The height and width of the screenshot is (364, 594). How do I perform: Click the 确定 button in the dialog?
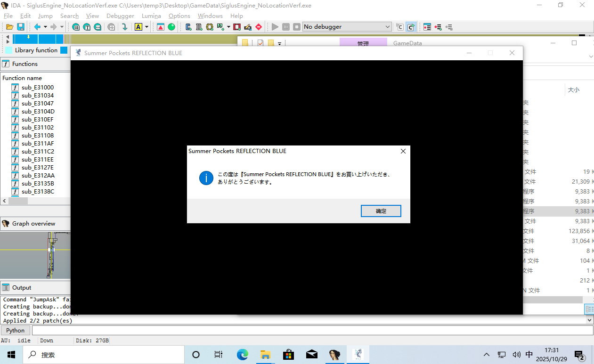[381, 211]
